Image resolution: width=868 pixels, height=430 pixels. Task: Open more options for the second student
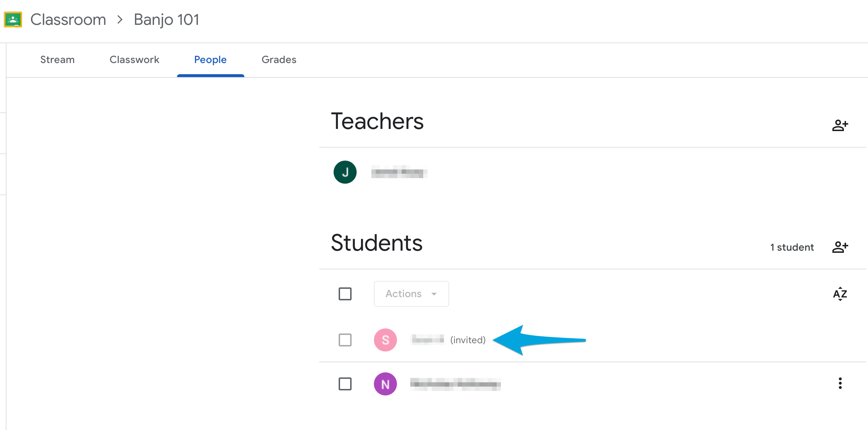840,384
